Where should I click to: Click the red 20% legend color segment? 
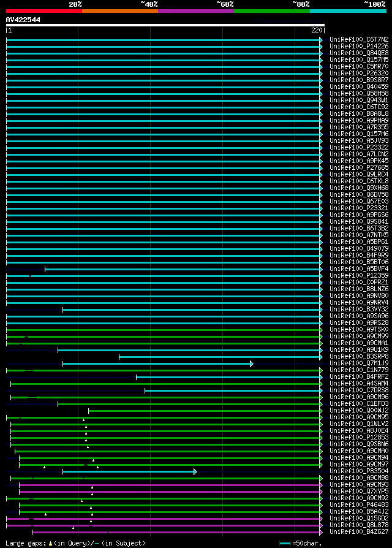pos(44,11)
